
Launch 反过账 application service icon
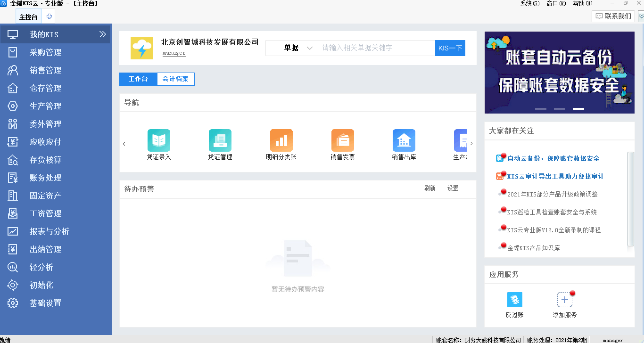[515, 300]
